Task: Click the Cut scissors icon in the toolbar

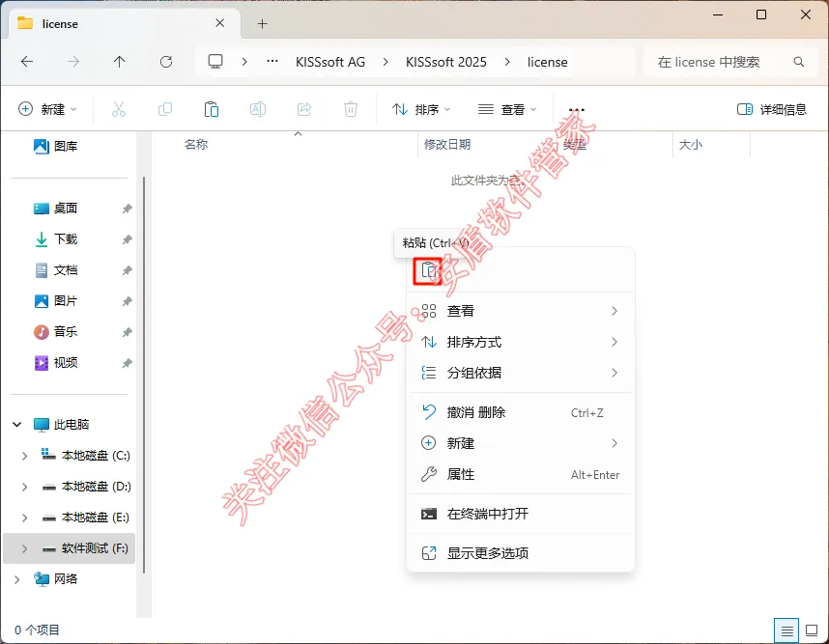Action: tap(119, 109)
